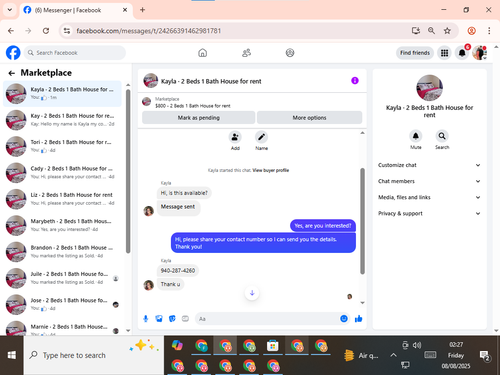
Task: Open the Brandon conversation in the list
Action: coord(62,252)
